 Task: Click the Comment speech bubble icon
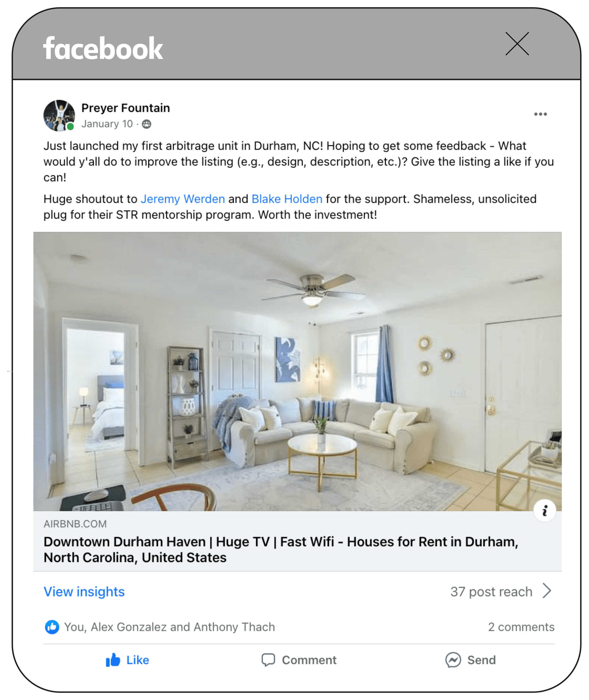point(268,660)
